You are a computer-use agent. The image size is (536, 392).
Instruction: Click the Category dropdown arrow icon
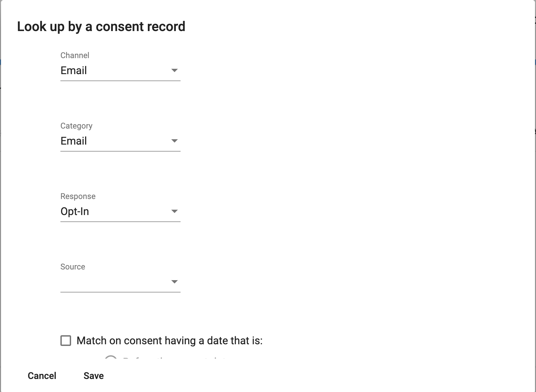(174, 141)
